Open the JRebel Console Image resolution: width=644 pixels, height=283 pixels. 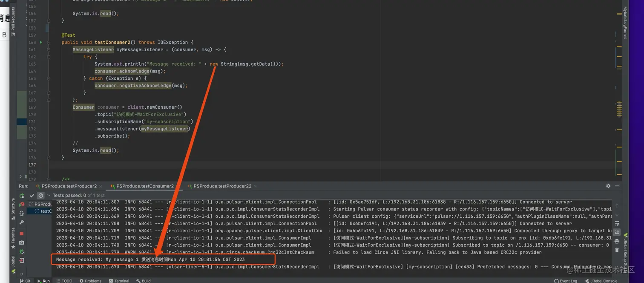pyautogui.click(x=601, y=281)
